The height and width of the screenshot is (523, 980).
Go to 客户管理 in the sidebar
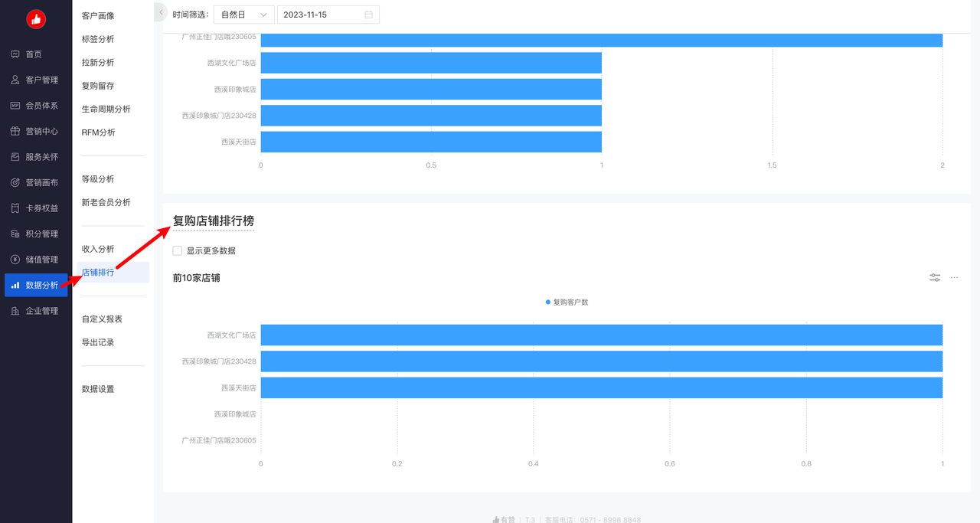point(41,80)
